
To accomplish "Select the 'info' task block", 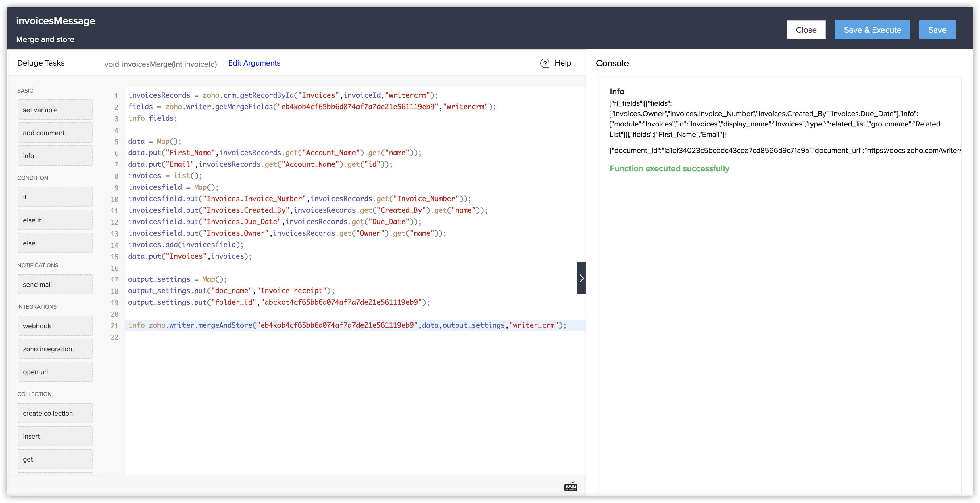I will click(x=55, y=155).
